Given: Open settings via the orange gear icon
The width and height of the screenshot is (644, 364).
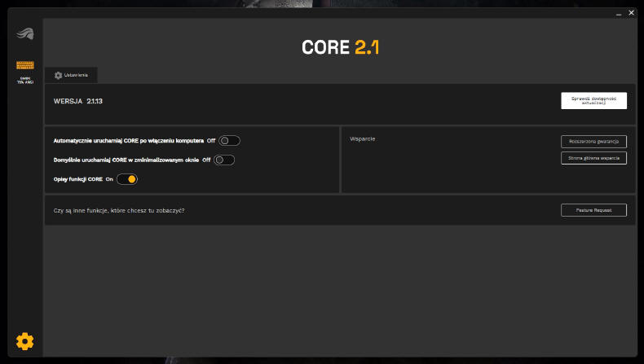Looking at the screenshot, I should [24, 340].
